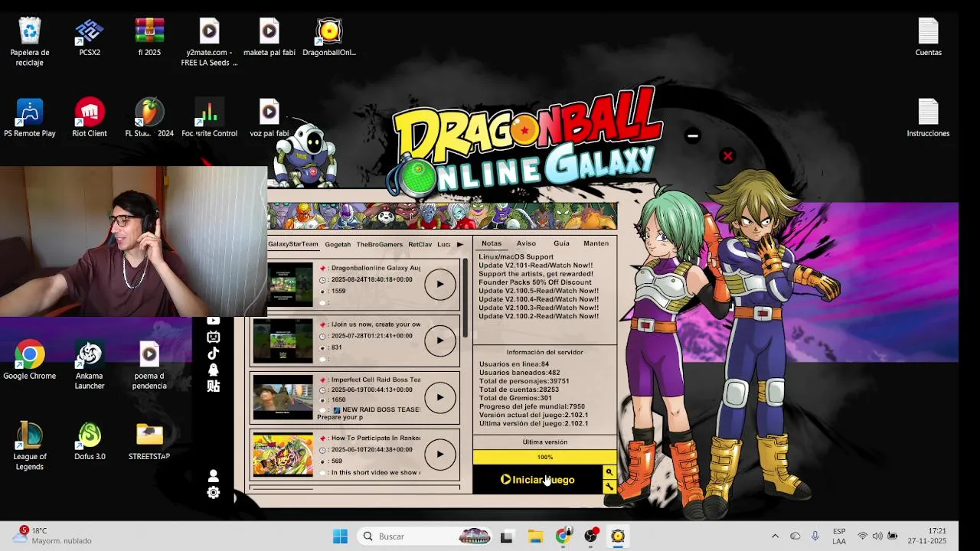Open the bilibili icon in launcher sidebar
The image size is (980, 551).
tap(213, 337)
